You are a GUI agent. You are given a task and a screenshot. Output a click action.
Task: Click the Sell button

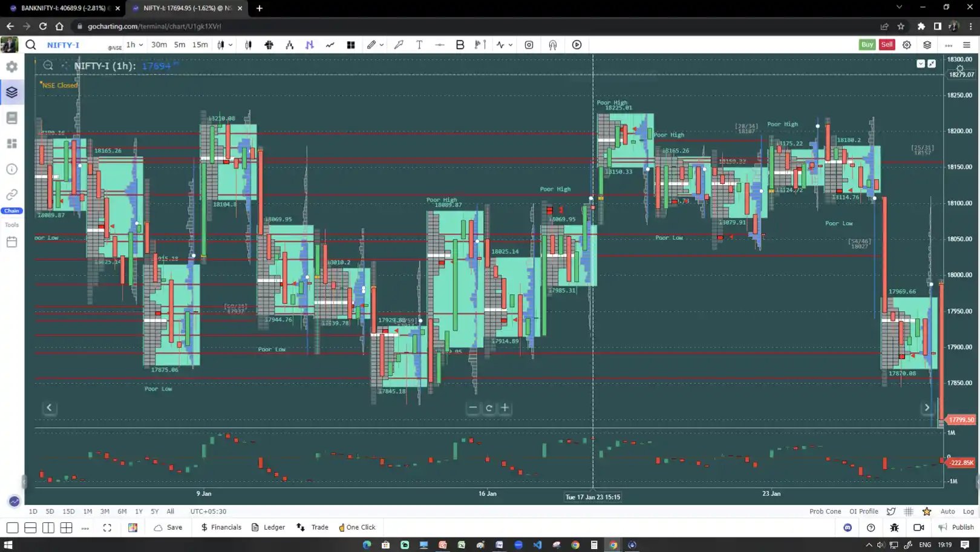point(887,44)
